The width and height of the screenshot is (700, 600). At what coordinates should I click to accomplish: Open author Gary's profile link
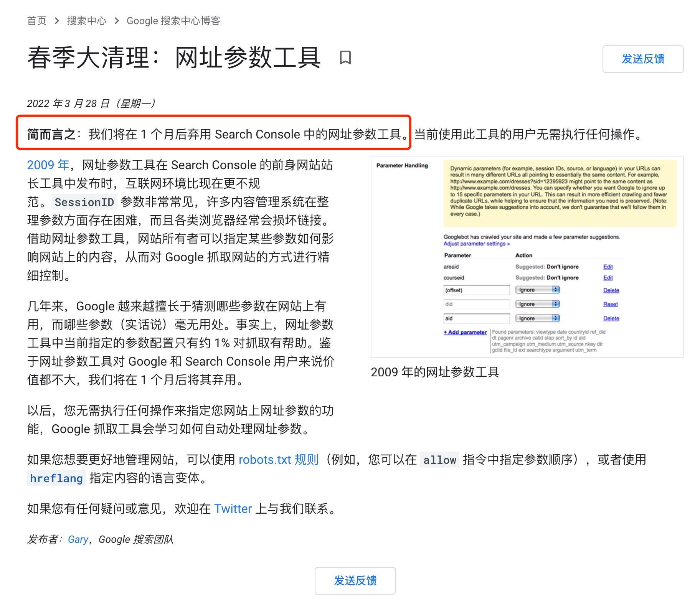point(78,539)
